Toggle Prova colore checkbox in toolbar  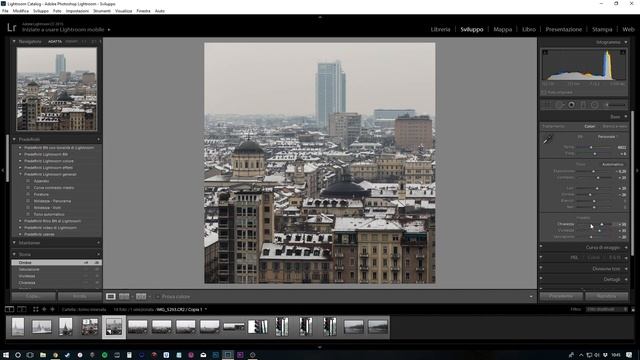point(158,297)
